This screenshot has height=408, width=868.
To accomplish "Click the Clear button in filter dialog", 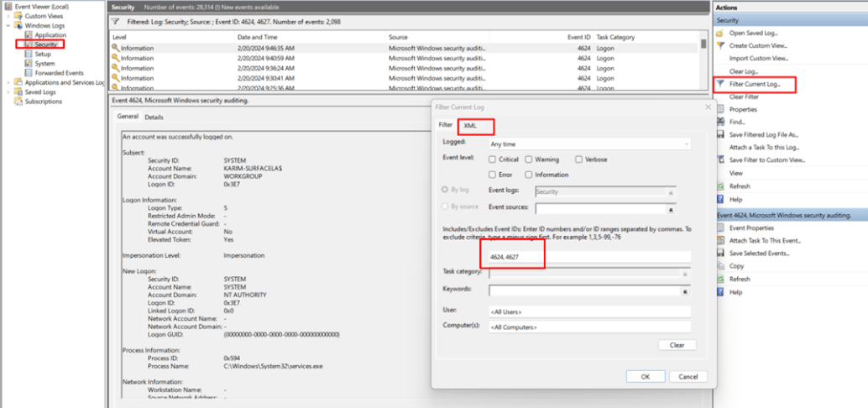I will point(677,345).
